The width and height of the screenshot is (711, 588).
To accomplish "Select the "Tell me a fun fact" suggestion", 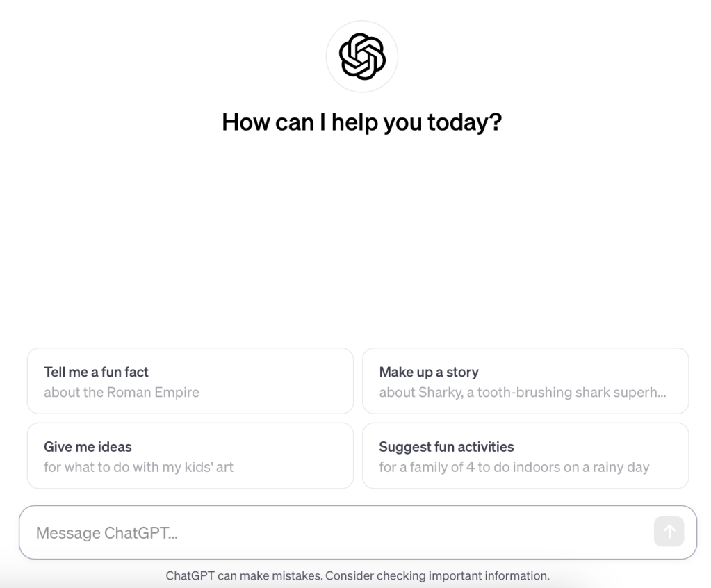I will click(190, 381).
